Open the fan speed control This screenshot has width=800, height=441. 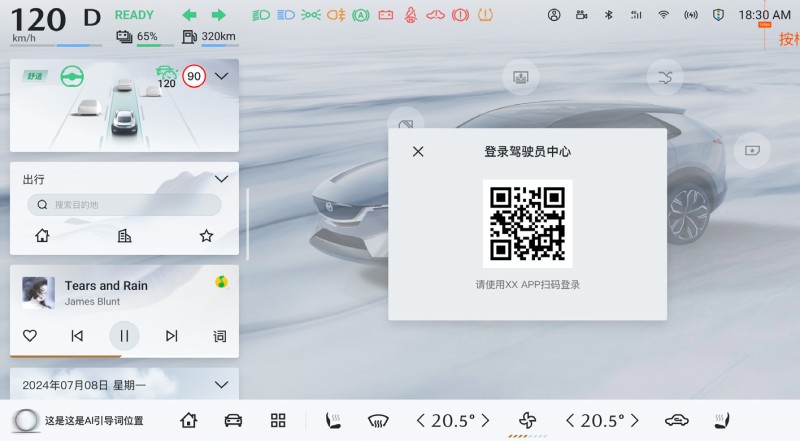(528, 421)
